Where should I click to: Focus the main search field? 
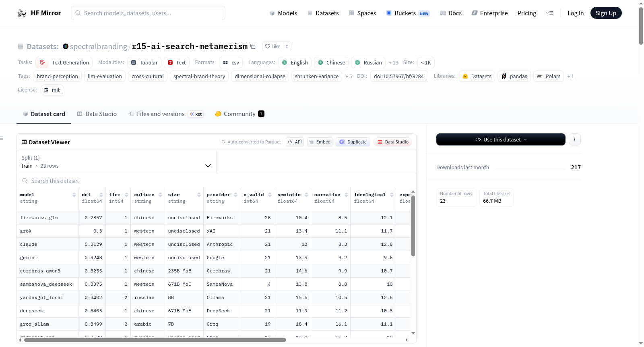pos(148,13)
